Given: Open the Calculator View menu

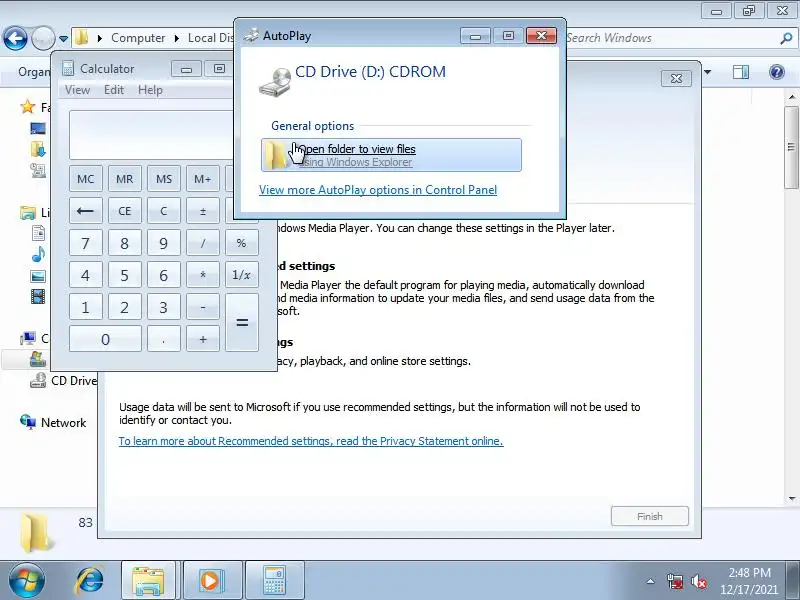Looking at the screenshot, I should tap(77, 90).
